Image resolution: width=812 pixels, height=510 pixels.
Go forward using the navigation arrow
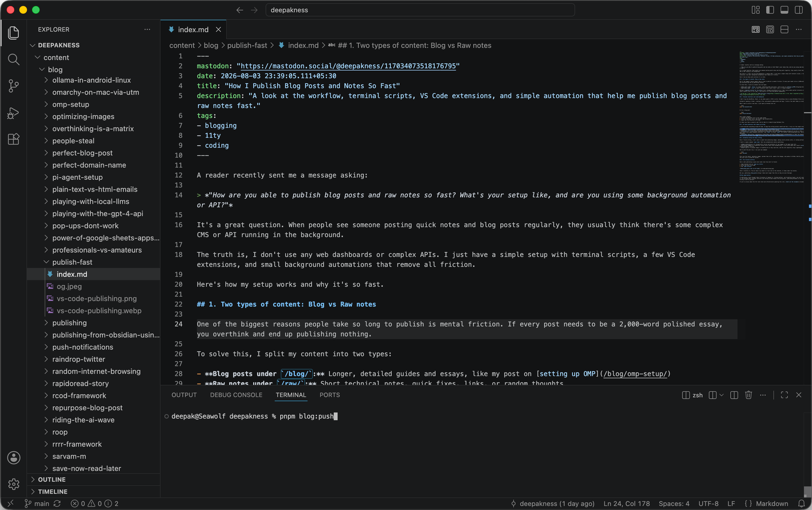coord(254,10)
